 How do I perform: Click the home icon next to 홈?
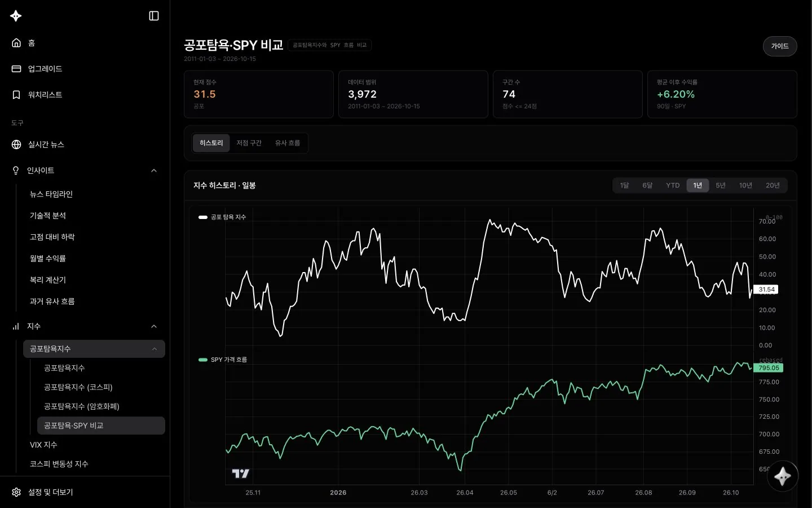click(16, 43)
